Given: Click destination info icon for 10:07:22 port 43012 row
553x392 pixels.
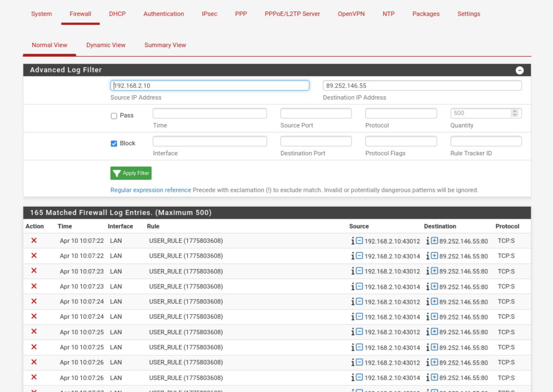Looking at the screenshot, I should (x=428, y=241).
